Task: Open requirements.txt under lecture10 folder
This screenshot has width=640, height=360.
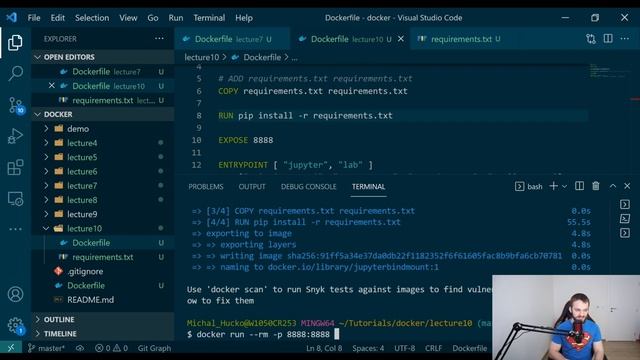Action: [x=103, y=257]
